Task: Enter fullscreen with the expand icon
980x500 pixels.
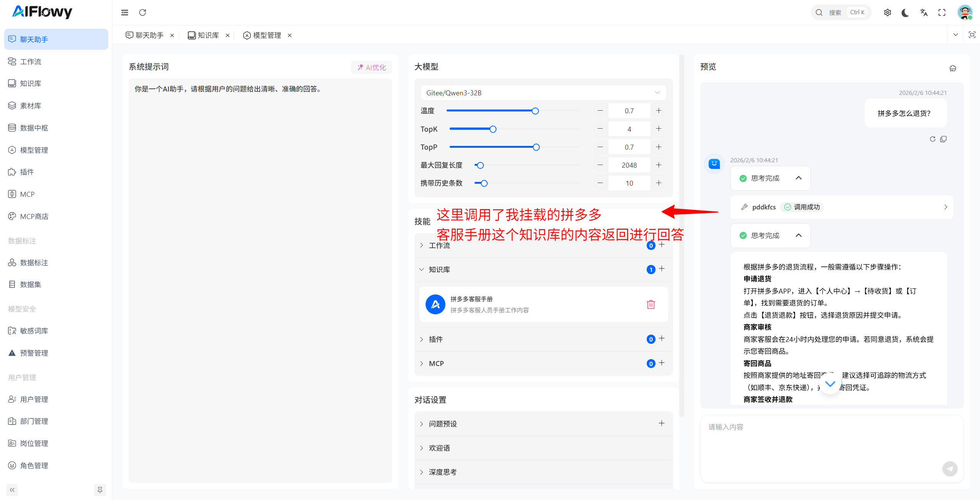Action: pos(942,13)
